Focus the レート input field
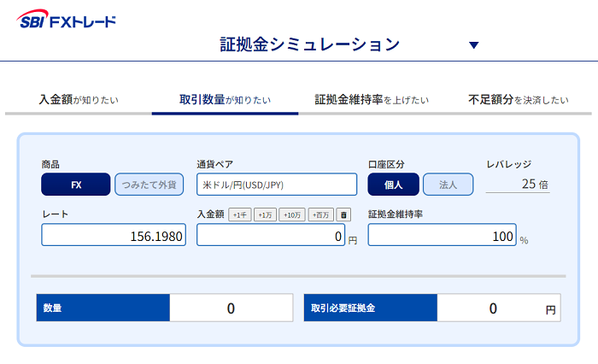This screenshot has height=364, width=598. pyautogui.click(x=114, y=235)
